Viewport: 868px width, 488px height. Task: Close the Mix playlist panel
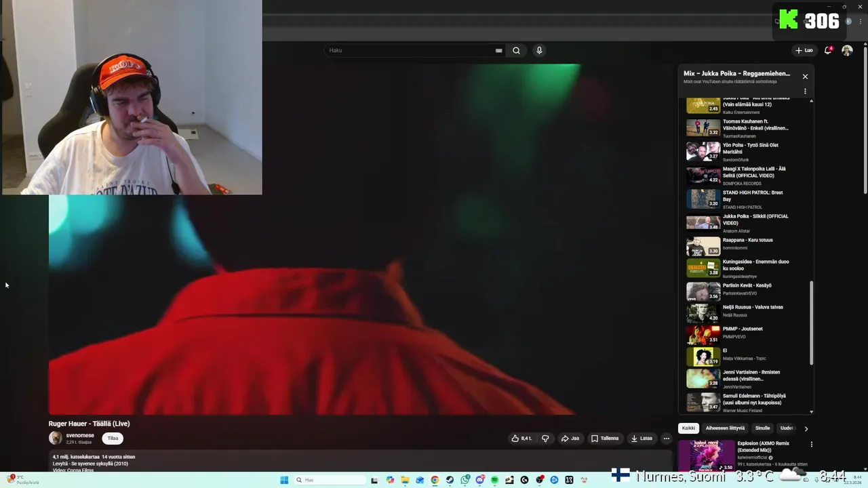(x=805, y=77)
